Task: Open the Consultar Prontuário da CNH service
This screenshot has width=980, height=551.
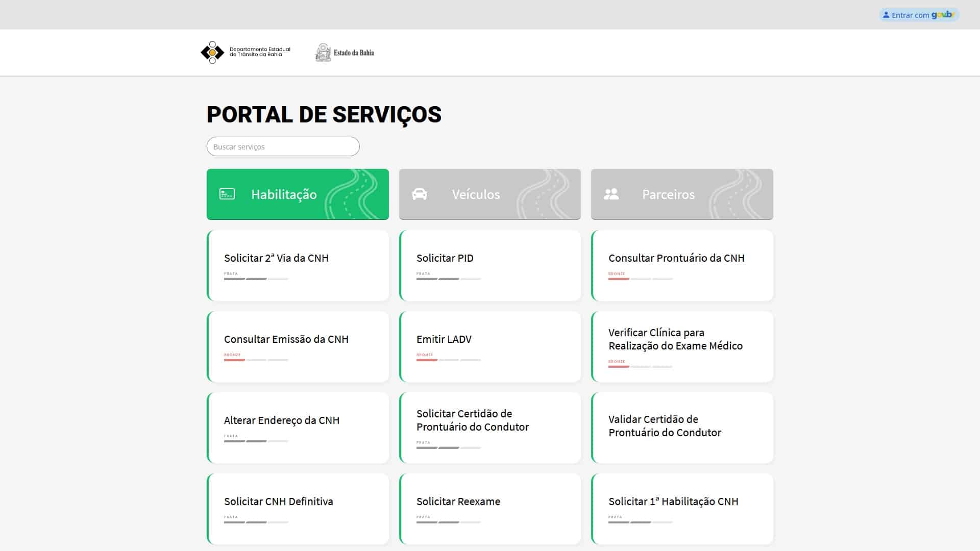Action: click(682, 265)
